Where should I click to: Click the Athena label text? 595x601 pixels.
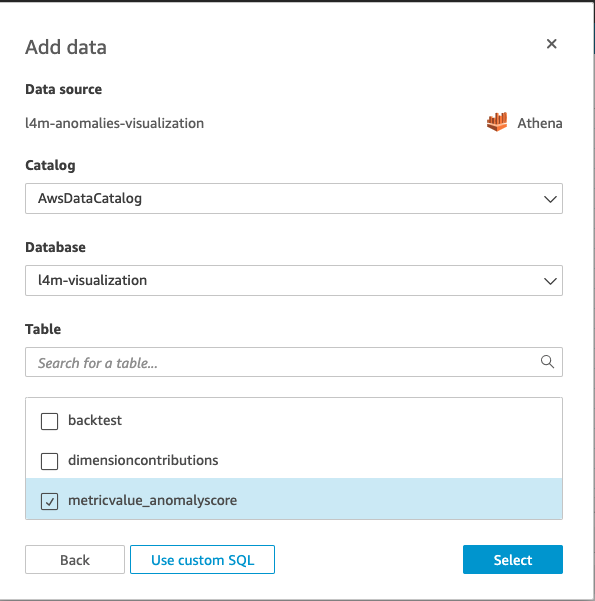click(540, 123)
